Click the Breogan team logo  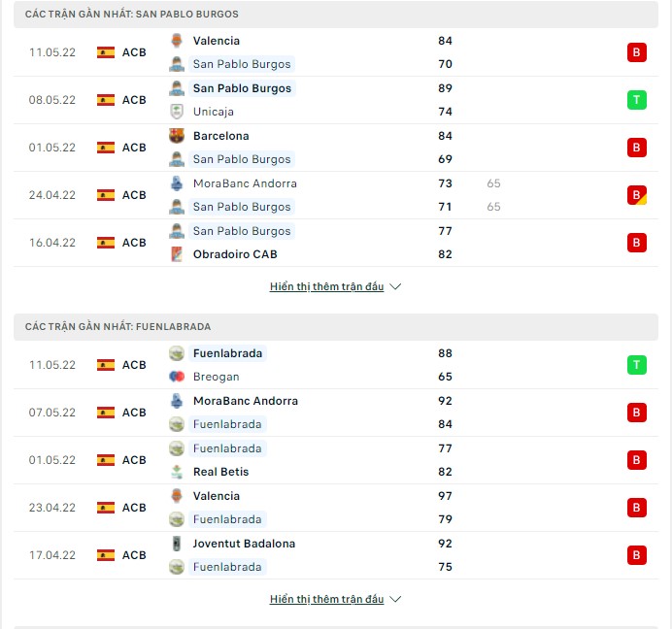[177, 377]
